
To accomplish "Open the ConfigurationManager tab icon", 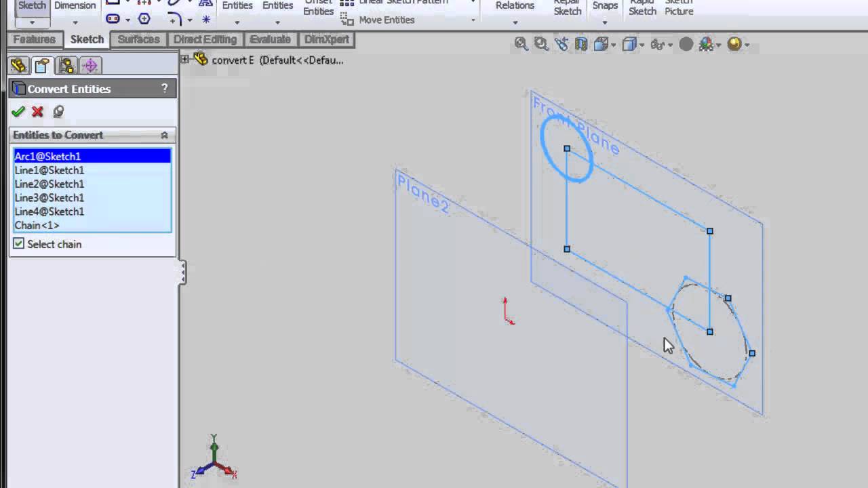I will 66,65.
